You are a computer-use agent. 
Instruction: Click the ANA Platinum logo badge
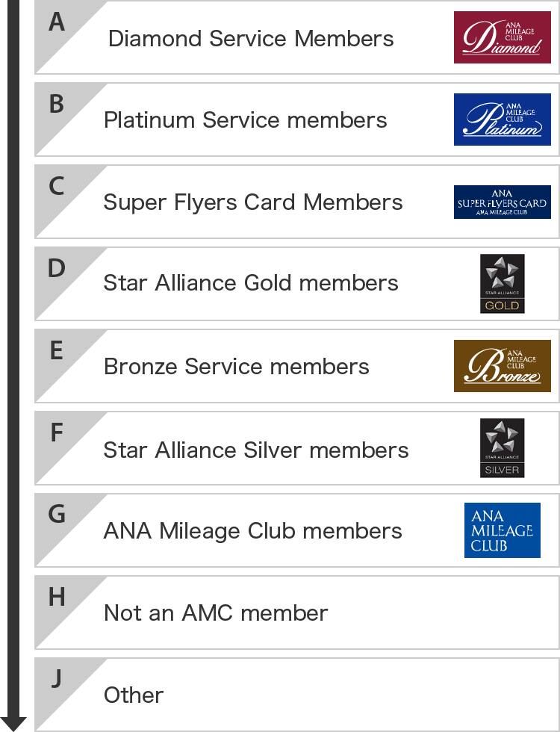tap(502, 120)
